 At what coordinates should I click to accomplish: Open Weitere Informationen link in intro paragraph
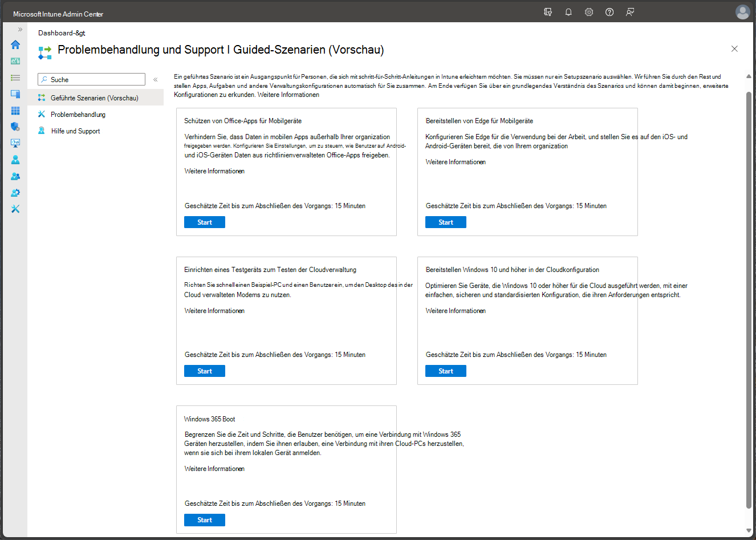288,95
